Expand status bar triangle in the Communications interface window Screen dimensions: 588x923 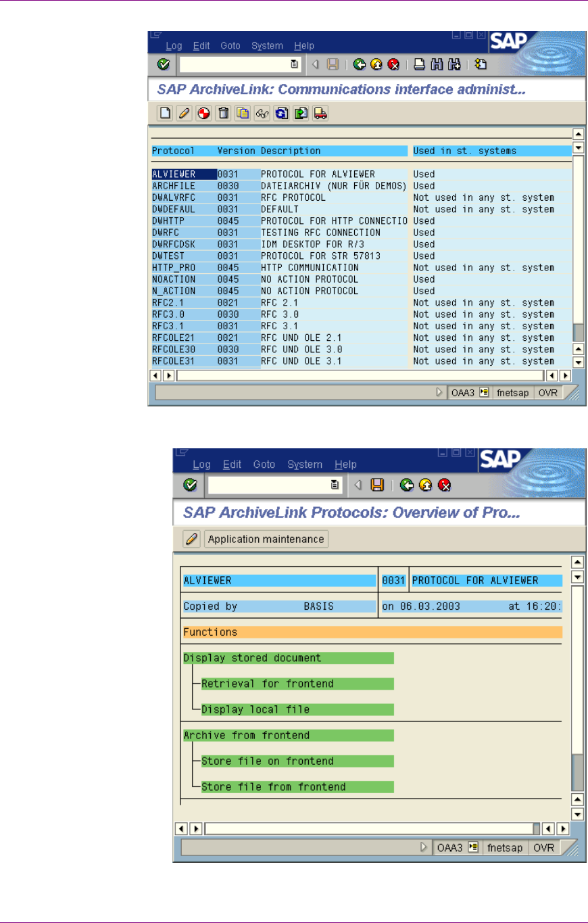tap(440, 393)
